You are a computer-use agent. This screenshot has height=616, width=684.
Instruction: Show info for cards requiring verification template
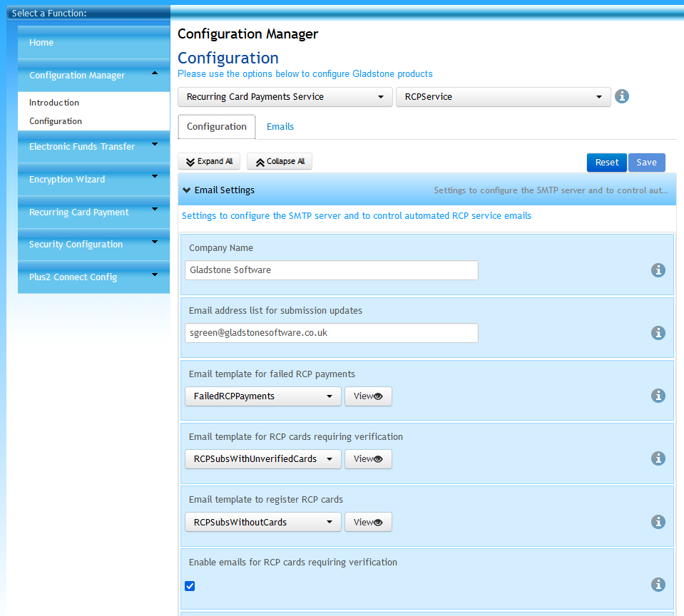pyautogui.click(x=658, y=458)
